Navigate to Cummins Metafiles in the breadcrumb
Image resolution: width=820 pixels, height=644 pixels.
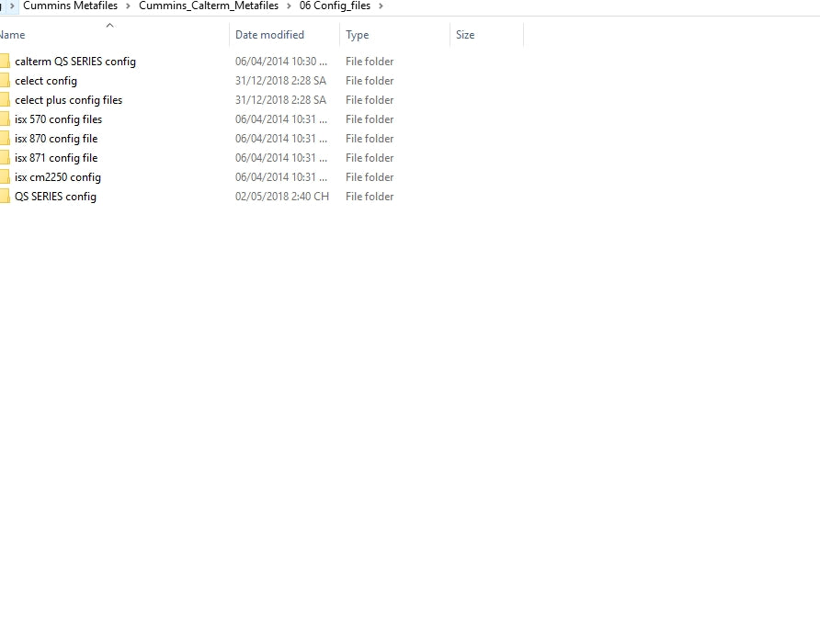[x=71, y=6]
